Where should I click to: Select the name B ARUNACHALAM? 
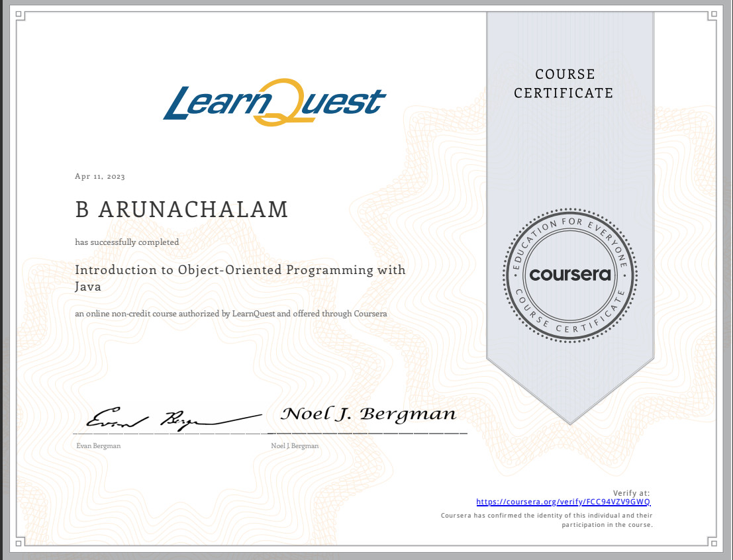click(181, 209)
